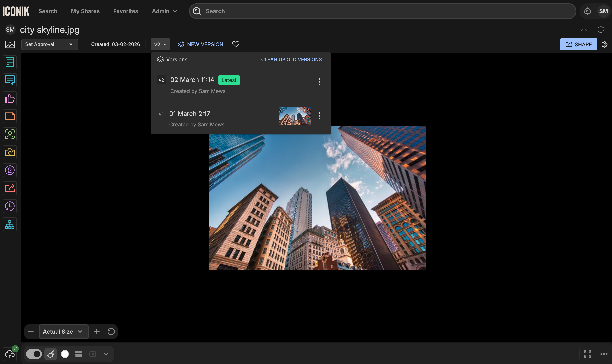Open the face recognition sidebar icon
The image size is (612, 364).
click(10, 134)
